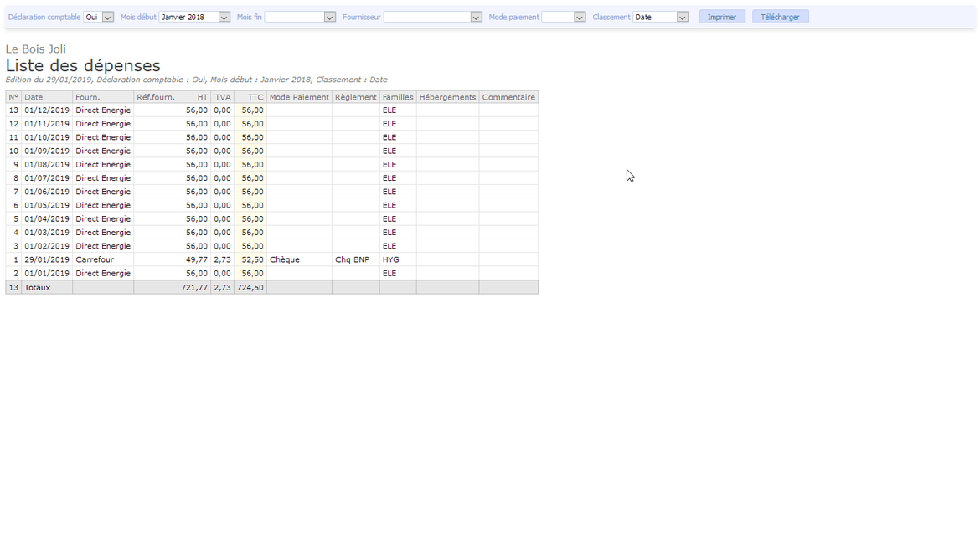Click the Chq BNP règlement cell
The height and width of the screenshot is (549, 980).
click(x=352, y=259)
